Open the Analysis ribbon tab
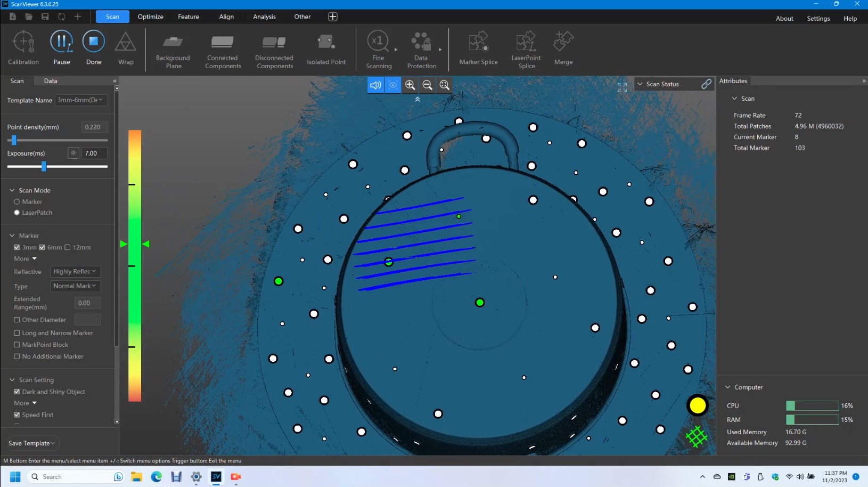Viewport: 868px width, 487px height. tap(264, 17)
